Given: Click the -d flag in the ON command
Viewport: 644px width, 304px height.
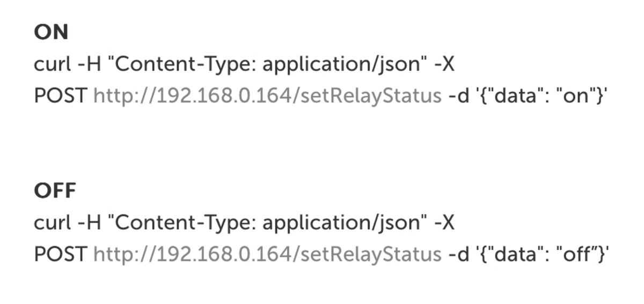Looking at the screenshot, I should (x=458, y=96).
